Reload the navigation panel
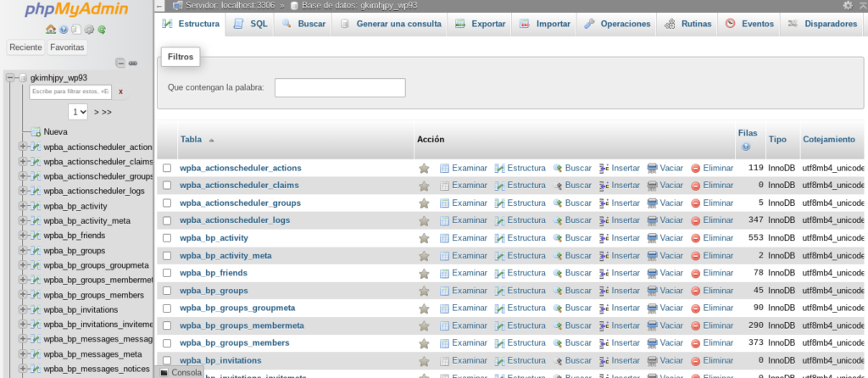The width and height of the screenshot is (868, 378). (x=102, y=30)
